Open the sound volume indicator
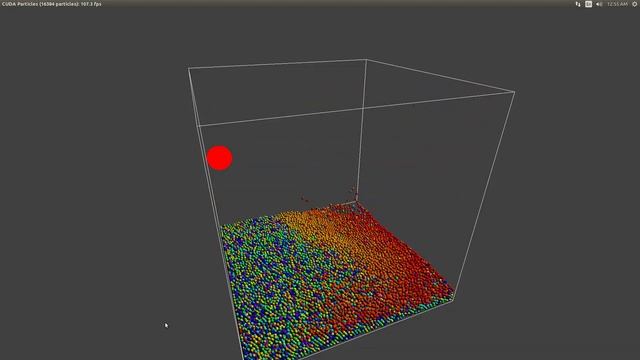This screenshot has width=640, height=360. [599, 4]
